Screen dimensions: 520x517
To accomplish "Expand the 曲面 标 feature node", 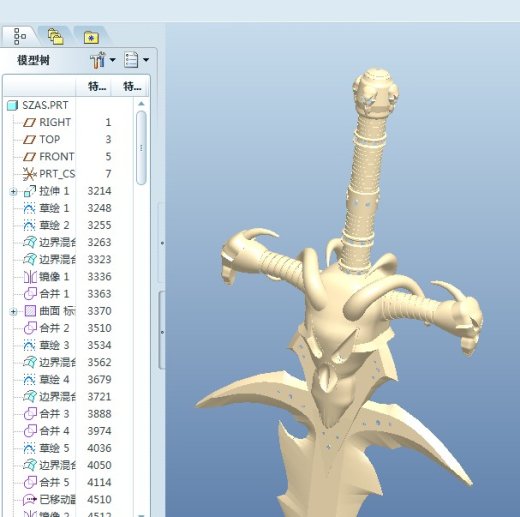I will pos(13,311).
